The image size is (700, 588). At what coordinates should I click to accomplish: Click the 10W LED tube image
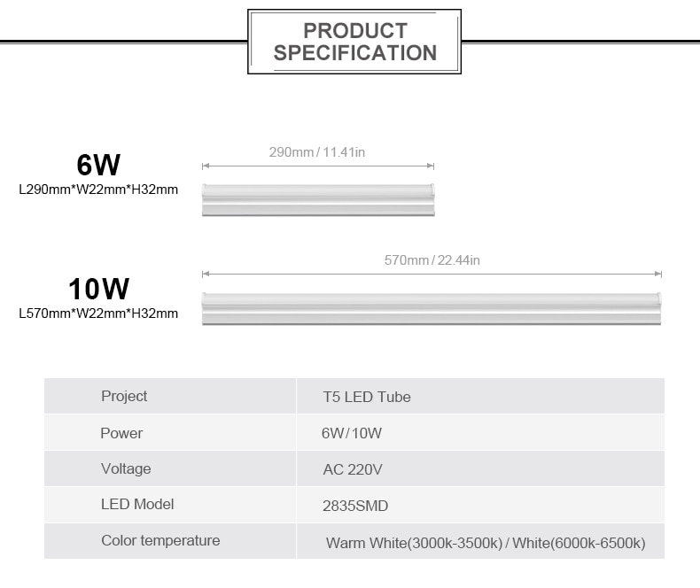click(432, 308)
